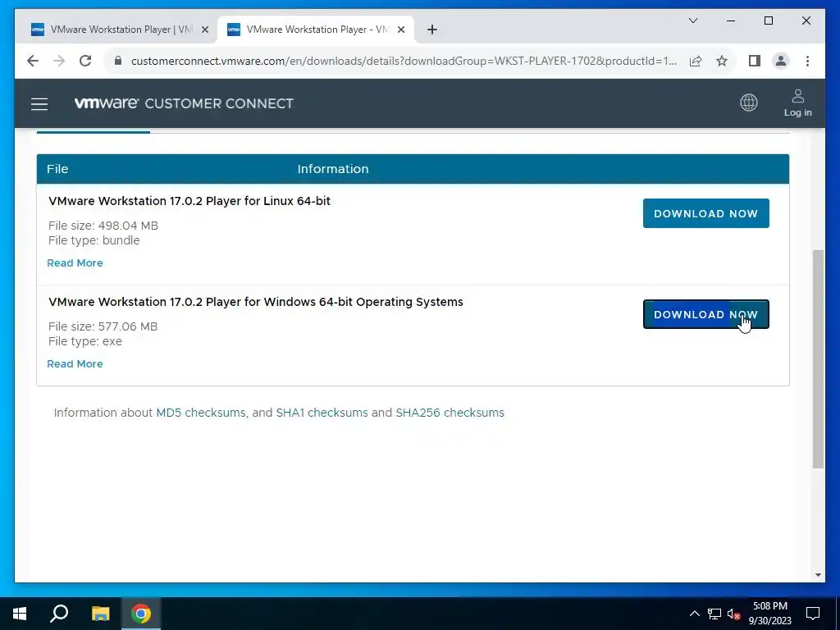Open the SHA256 checksums link
Viewport: 840px width, 630px height.
(x=450, y=413)
